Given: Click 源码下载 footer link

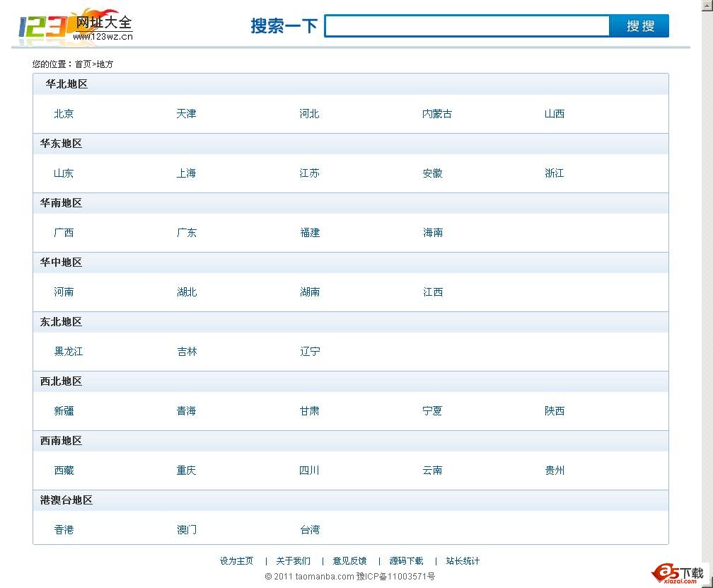Looking at the screenshot, I should 406,561.
